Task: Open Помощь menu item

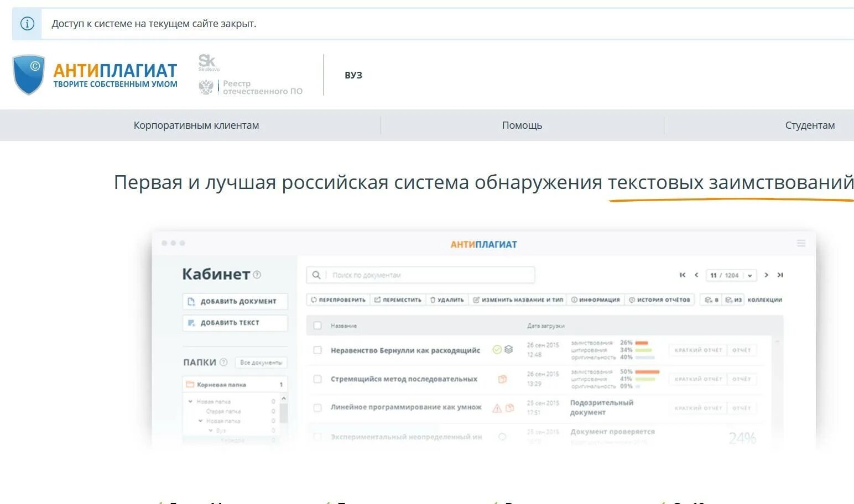Action: [x=522, y=125]
